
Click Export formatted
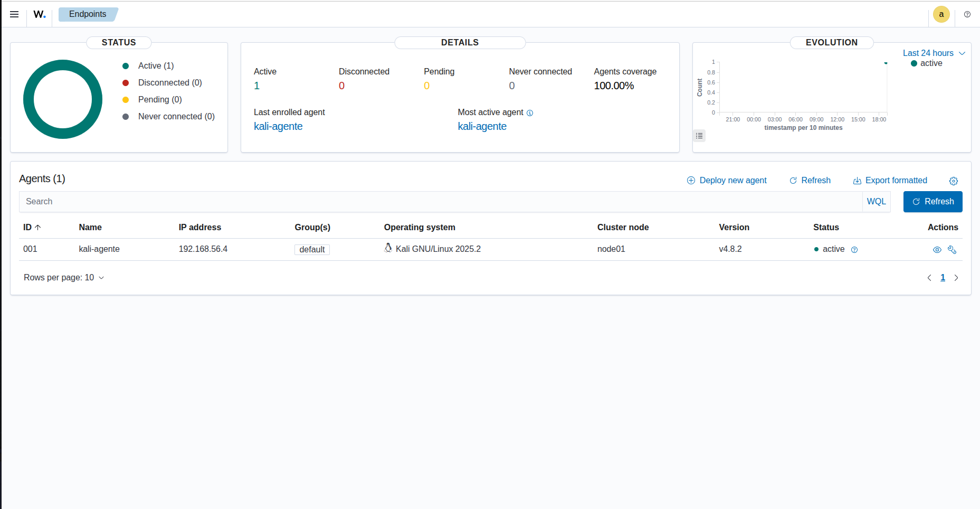[x=890, y=181]
